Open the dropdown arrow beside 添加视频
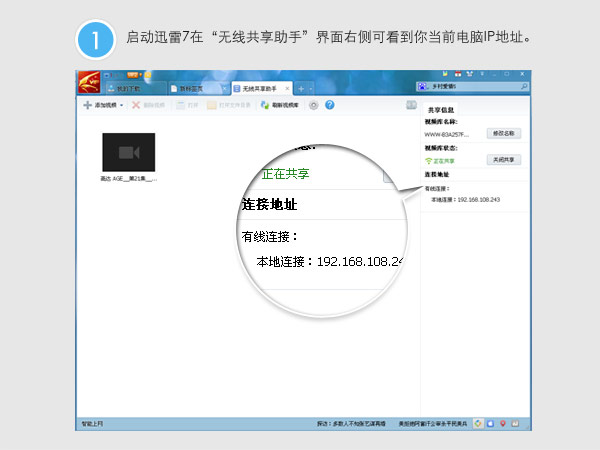The width and height of the screenshot is (600, 450). point(122,105)
